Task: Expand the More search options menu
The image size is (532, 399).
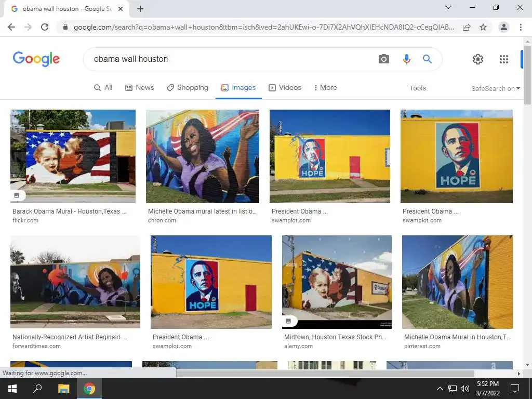Action: [x=325, y=87]
